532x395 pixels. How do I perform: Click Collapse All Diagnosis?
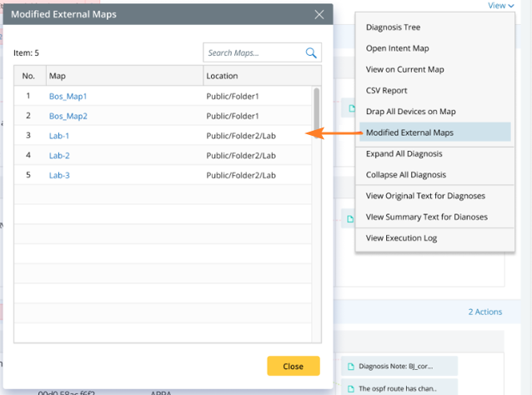405,174
